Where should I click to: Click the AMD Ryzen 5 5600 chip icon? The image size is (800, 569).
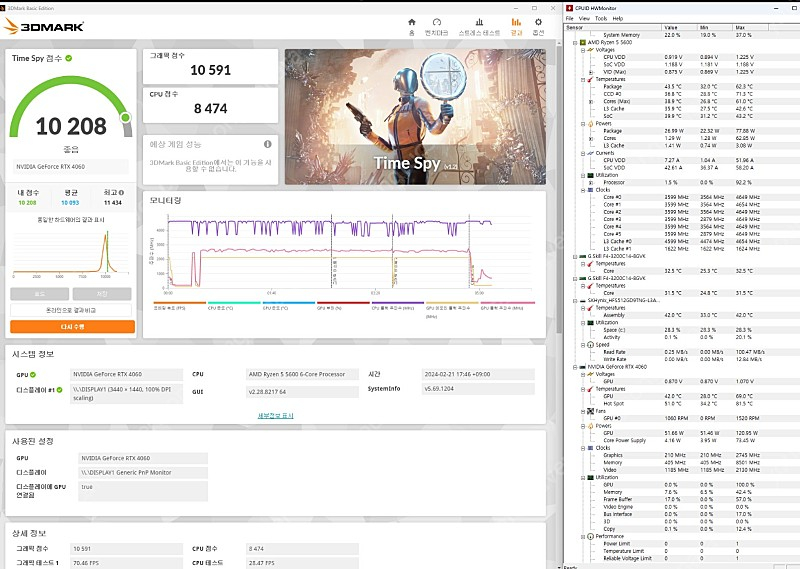coord(583,42)
